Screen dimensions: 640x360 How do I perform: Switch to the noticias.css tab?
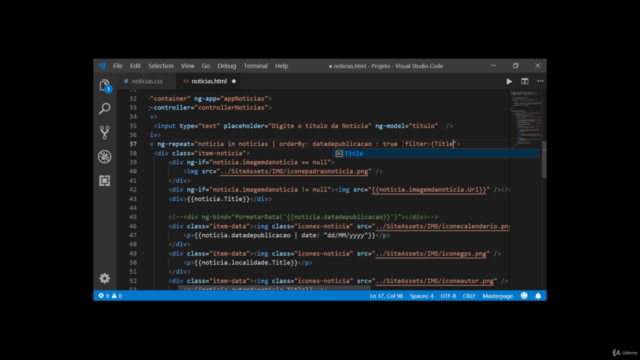point(147,81)
